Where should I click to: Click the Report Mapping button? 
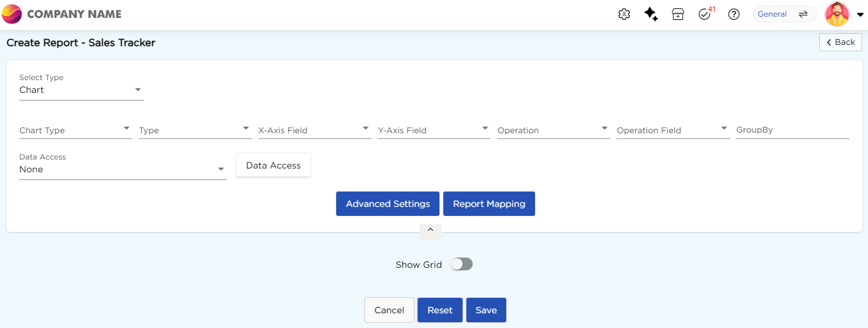[x=489, y=204]
